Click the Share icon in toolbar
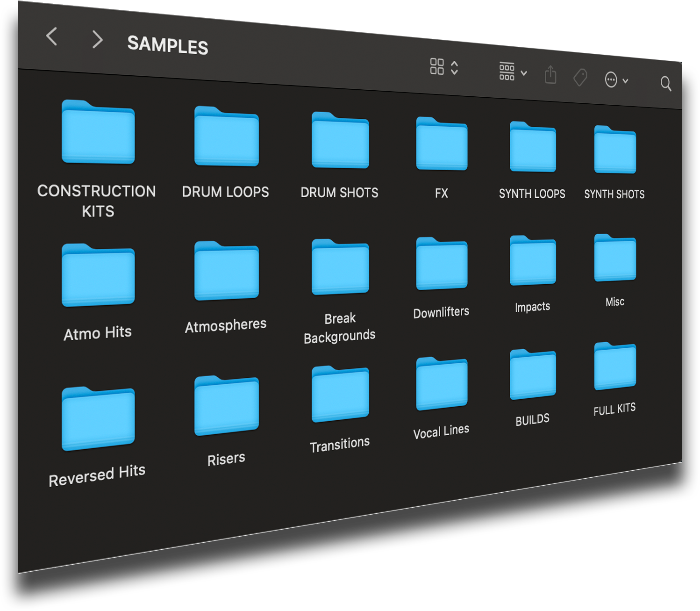The image size is (700, 611). pos(550,75)
